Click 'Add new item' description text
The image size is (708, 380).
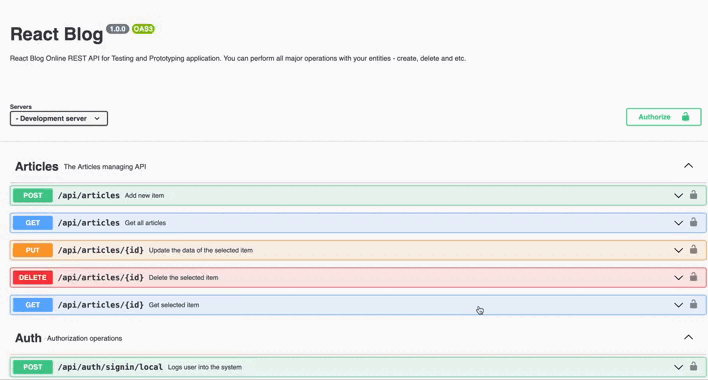click(144, 195)
